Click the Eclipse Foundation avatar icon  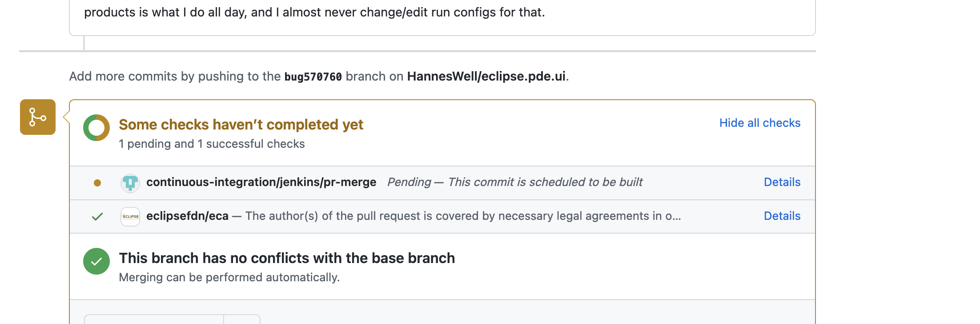click(x=130, y=217)
